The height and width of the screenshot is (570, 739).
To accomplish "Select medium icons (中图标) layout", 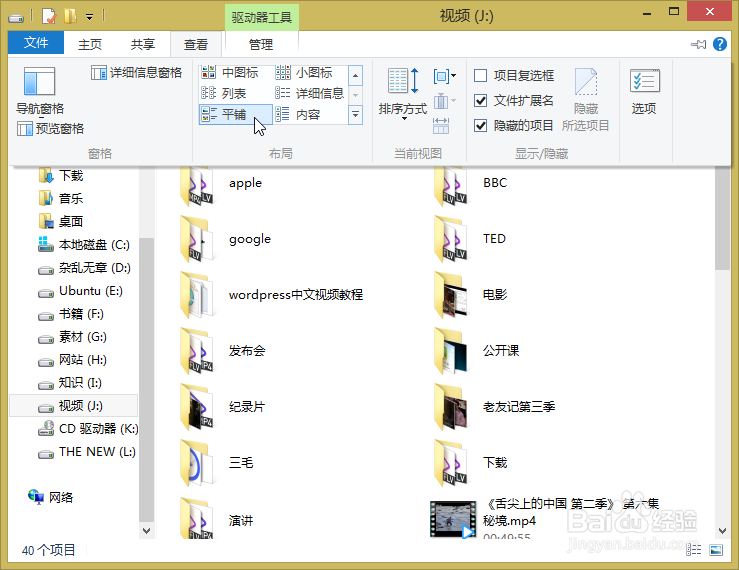I will coord(230,73).
